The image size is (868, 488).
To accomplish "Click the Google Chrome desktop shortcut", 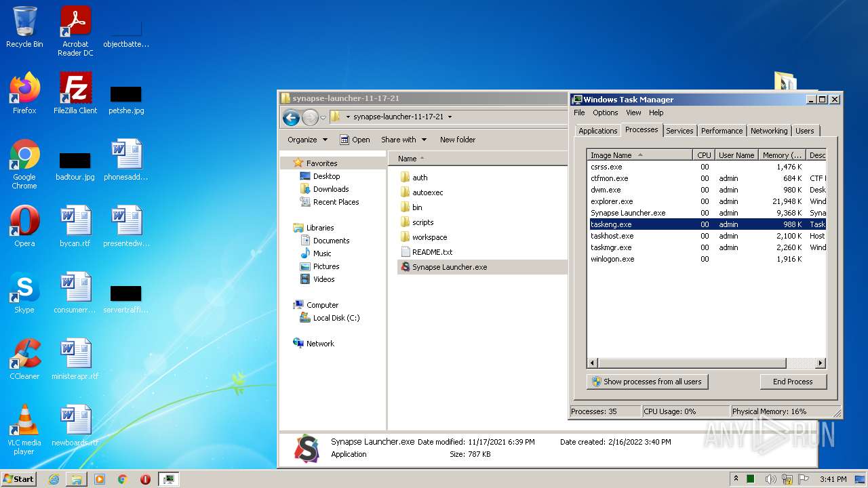I will [x=24, y=165].
